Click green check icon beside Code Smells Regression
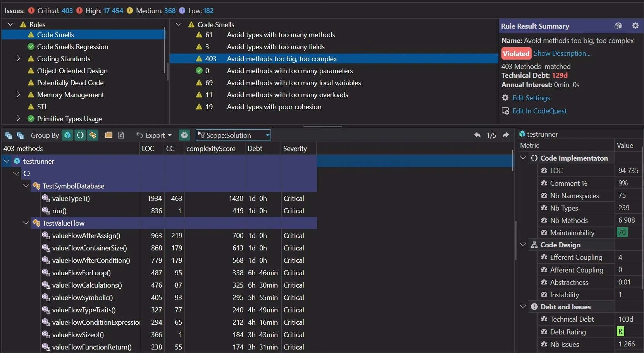 pos(31,46)
